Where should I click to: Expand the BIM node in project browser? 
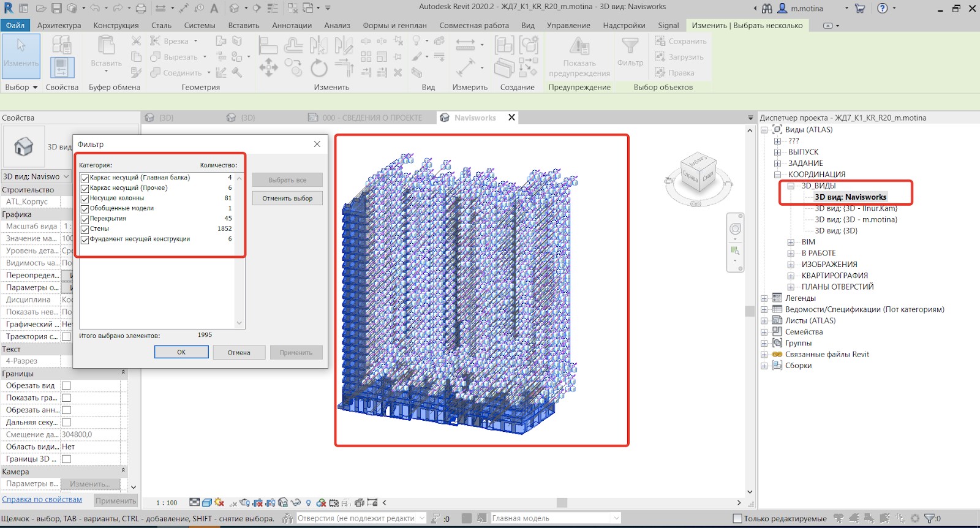[791, 242]
